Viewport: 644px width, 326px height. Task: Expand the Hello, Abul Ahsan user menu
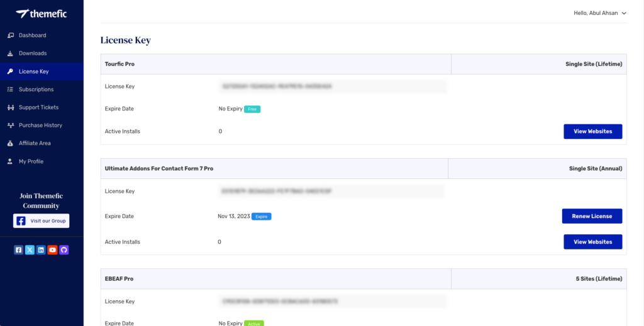pyautogui.click(x=599, y=13)
